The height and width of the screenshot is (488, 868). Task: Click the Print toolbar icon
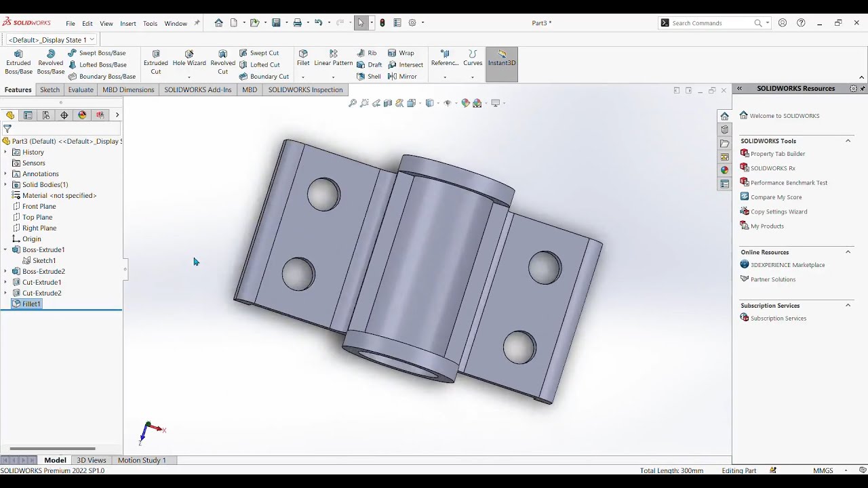coord(297,22)
